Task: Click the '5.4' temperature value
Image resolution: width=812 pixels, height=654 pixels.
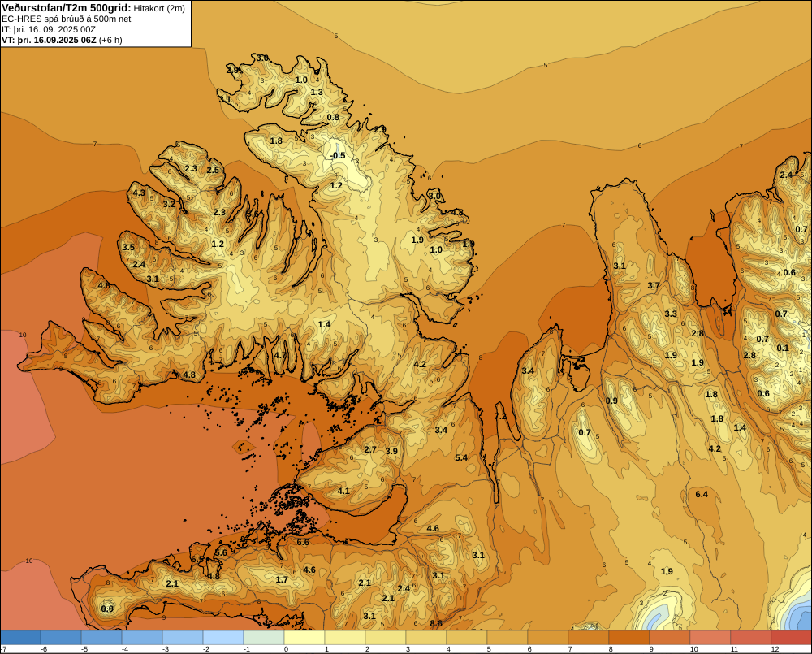Action: pyautogui.click(x=461, y=457)
